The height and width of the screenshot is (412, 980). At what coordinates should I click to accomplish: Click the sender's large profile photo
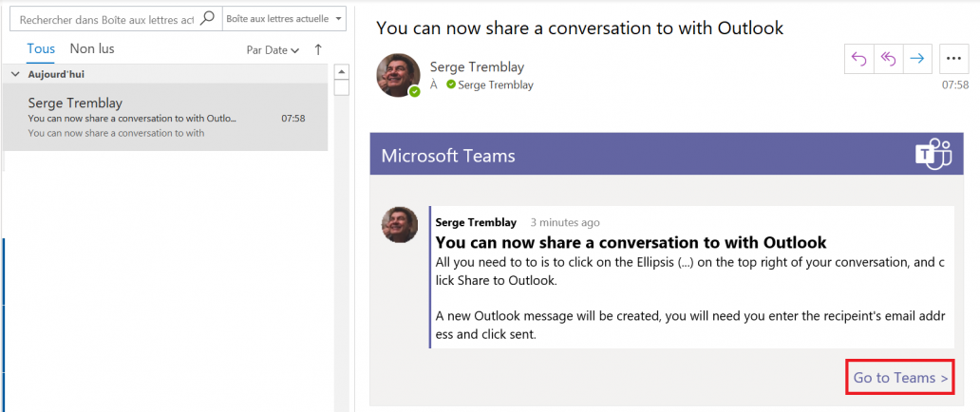coord(398,75)
